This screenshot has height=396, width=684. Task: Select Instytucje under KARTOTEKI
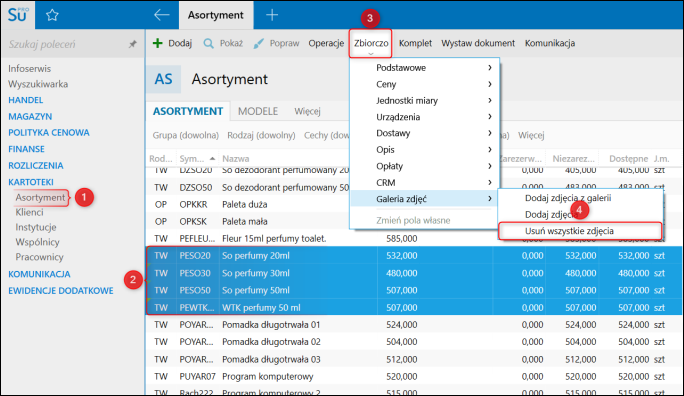point(36,227)
